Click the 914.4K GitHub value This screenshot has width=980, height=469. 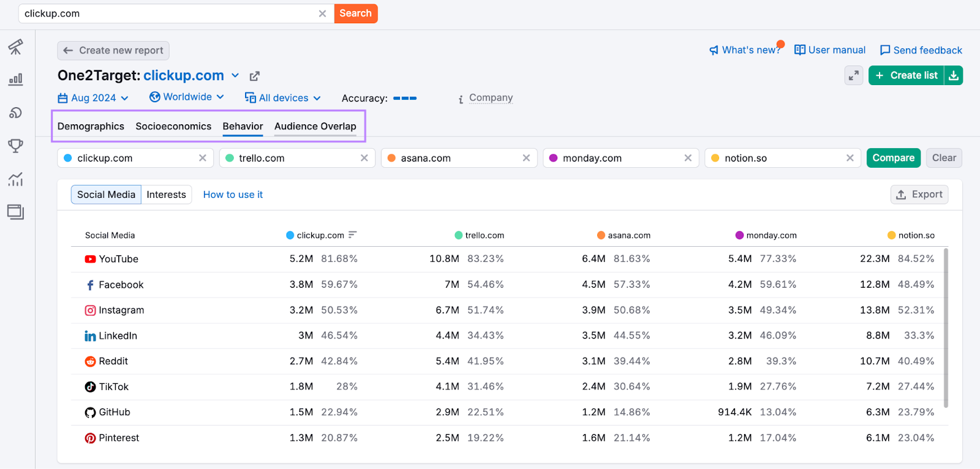tap(735, 413)
